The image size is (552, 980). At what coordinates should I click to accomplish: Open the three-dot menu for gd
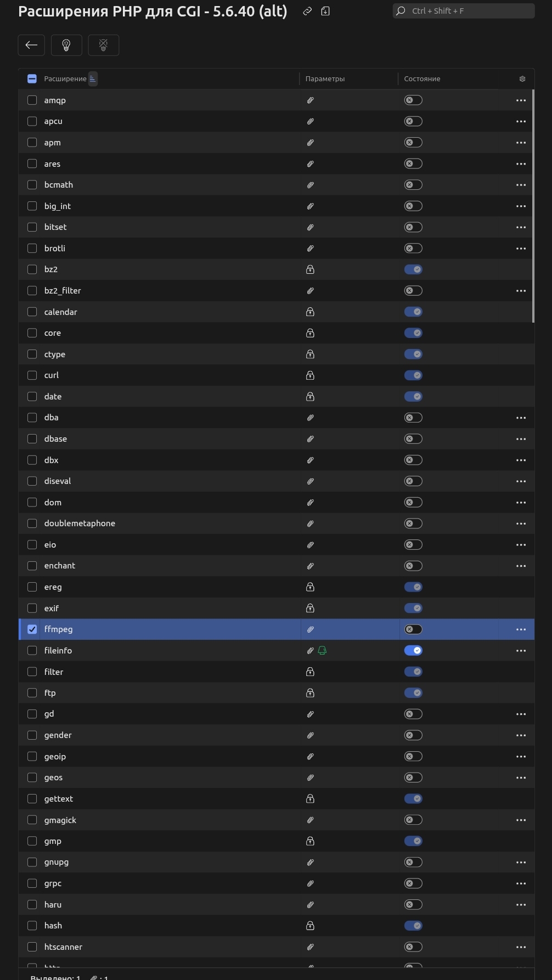(521, 714)
